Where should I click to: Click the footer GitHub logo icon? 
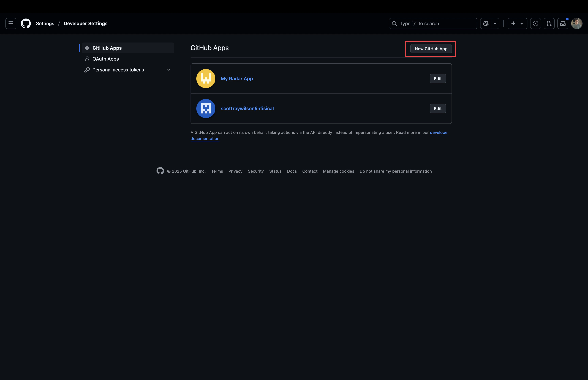point(160,171)
